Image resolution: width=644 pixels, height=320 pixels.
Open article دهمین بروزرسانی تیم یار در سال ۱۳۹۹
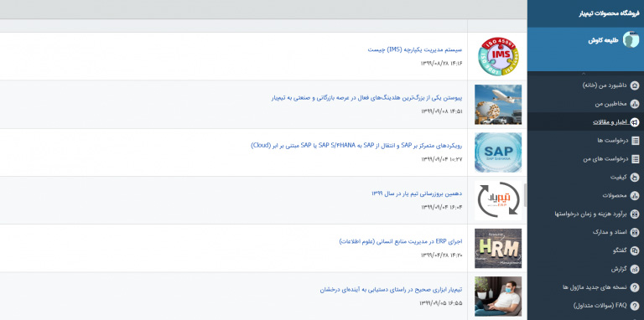point(417,194)
